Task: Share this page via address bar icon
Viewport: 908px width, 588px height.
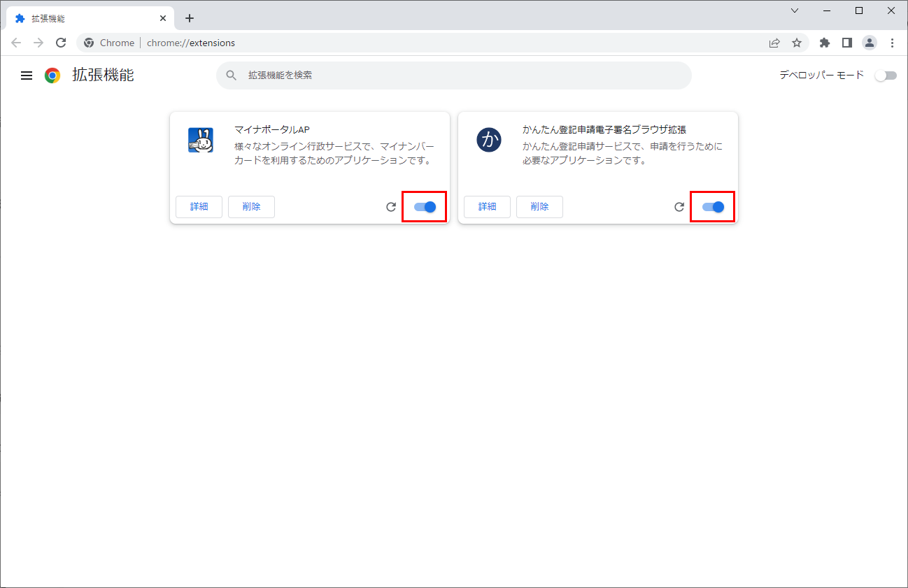Action: point(774,43)
